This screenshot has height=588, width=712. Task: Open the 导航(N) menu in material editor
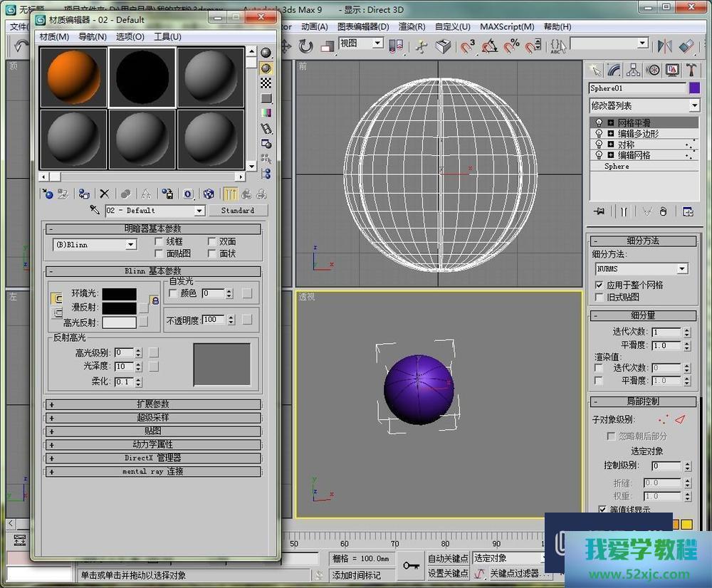click(92, 36)
